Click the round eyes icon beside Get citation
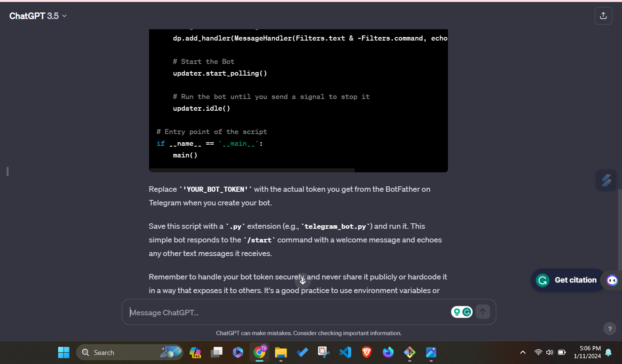Screen dimensions: 622x364 [x=612, y=280]
